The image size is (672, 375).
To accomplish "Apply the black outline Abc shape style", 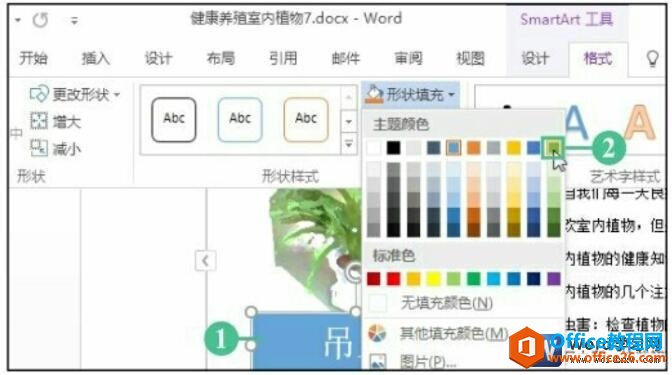I will pyautogui.click(x=174, y=120).
